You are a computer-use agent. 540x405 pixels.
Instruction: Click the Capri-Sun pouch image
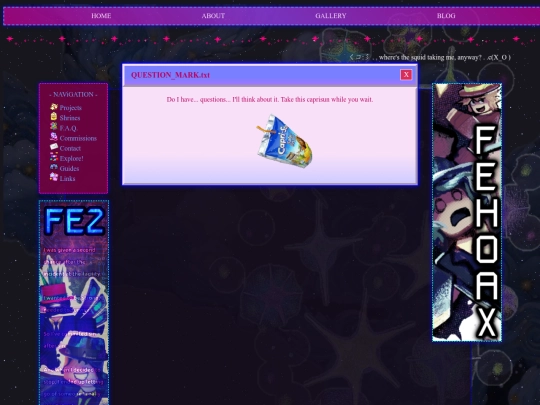point(285,141)
